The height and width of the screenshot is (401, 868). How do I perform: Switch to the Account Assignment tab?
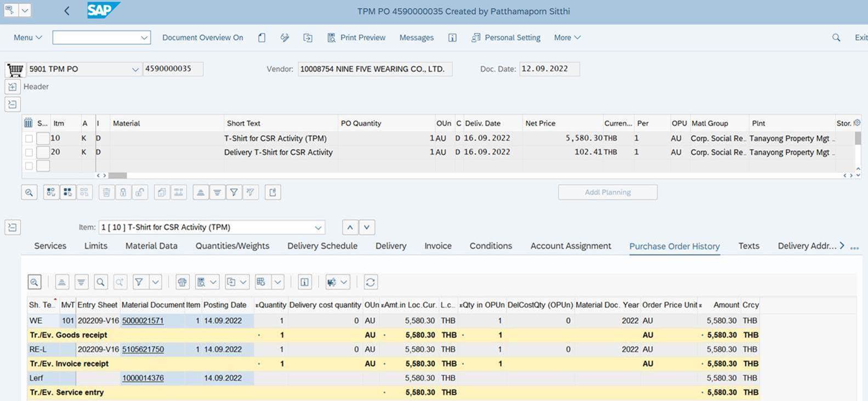[570, 246]
